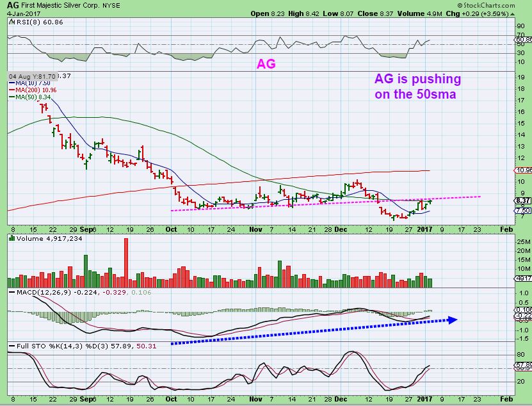Click the Low 8.07 value in the header
Screen dimensions: 532x406
(x=338, y=14)
